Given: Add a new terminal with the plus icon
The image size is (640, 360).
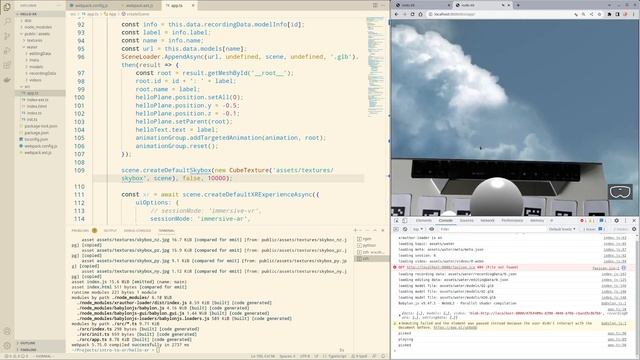Looking at the screenshot, I should [x=355, y=231].
